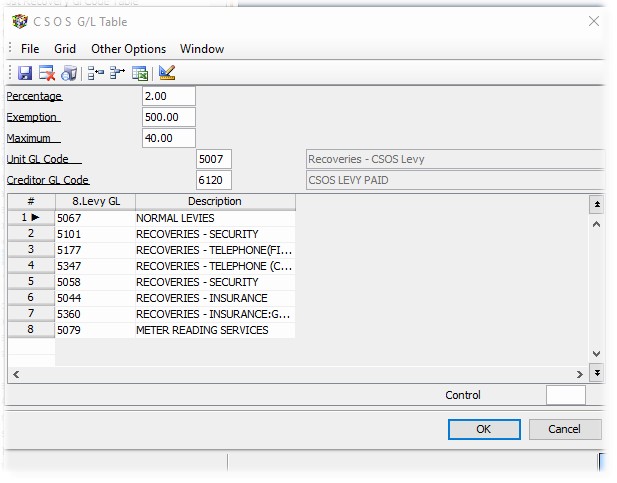617x483 pixels.
Task: Click the insert grid row icon
Action: (96, 73)
